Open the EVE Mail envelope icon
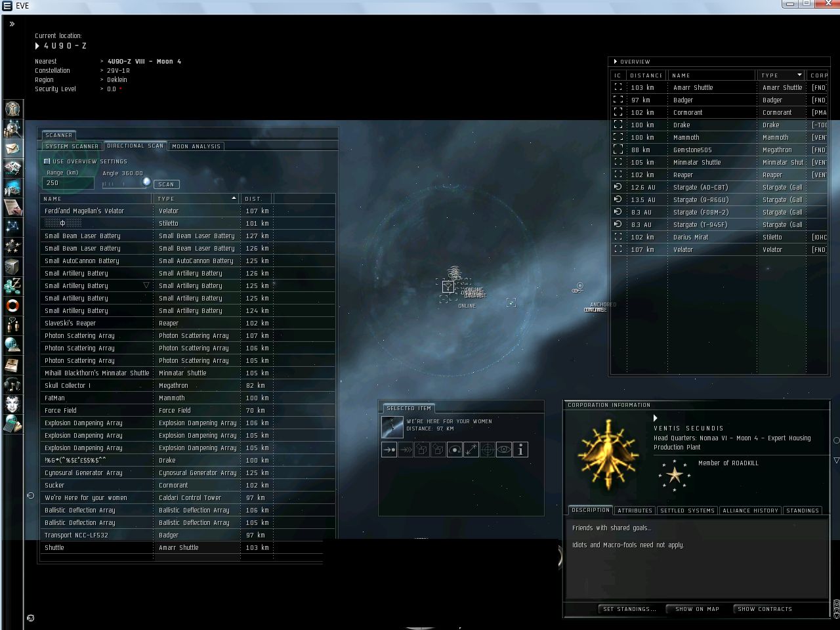840x630 pixels. (x=12, y=148)
